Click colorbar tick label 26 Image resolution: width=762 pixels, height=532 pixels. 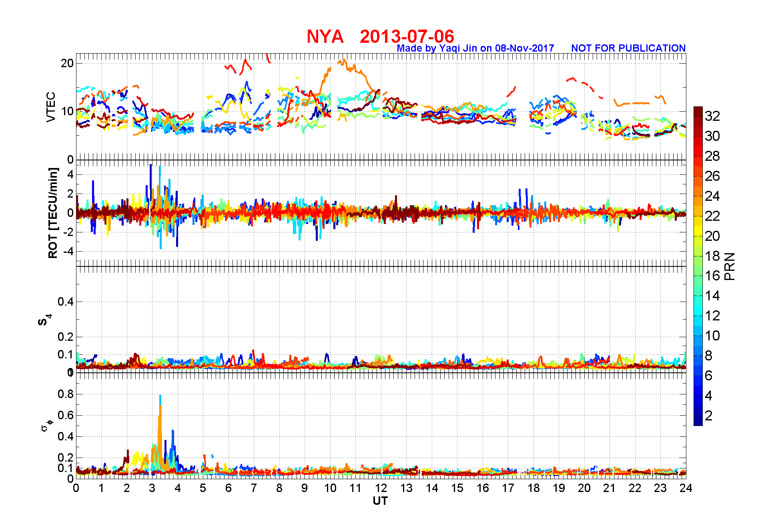pos(712,176)
